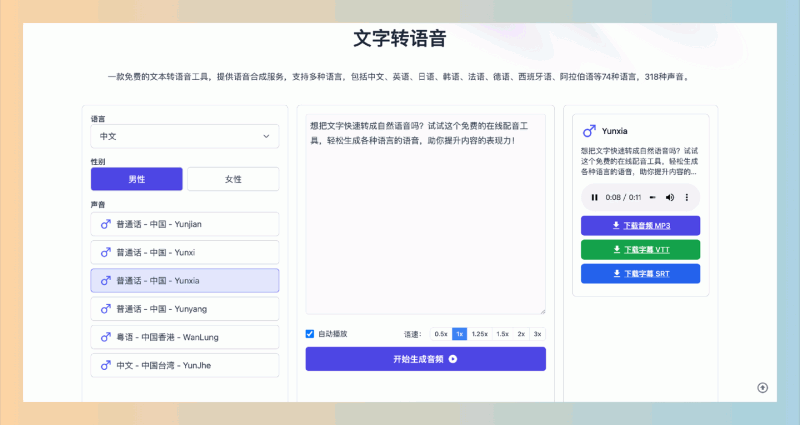This screenshot has height=425, width=800.
Task: Click 下载音频 MP3 button
Action: click(640, 226)
